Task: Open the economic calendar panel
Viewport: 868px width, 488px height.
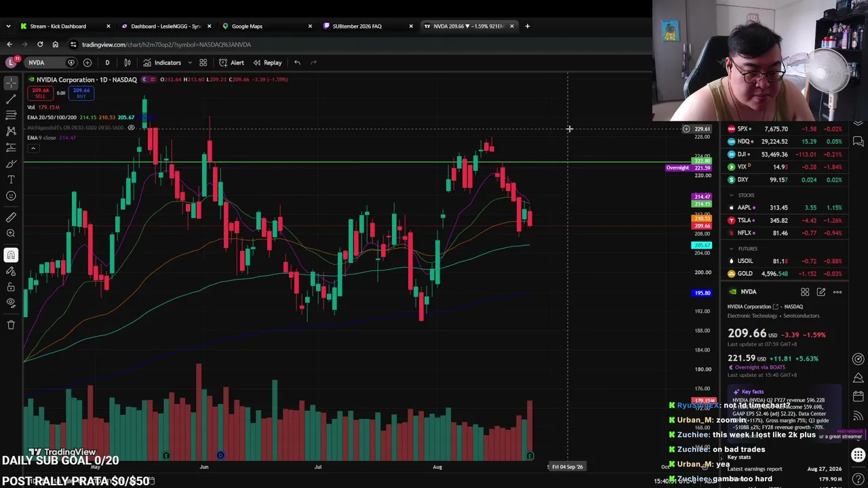Action: pyautogui.click(x=858, y=396)
